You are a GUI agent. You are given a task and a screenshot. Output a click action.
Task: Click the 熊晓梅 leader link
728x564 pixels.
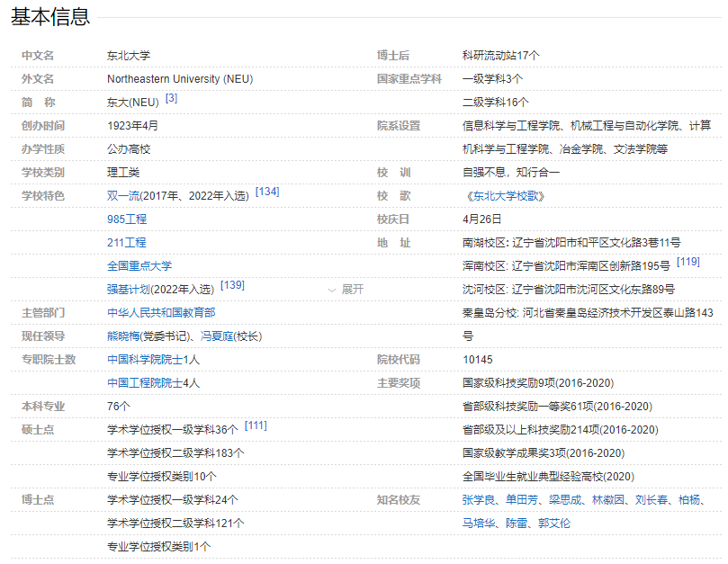click(123, 336)
